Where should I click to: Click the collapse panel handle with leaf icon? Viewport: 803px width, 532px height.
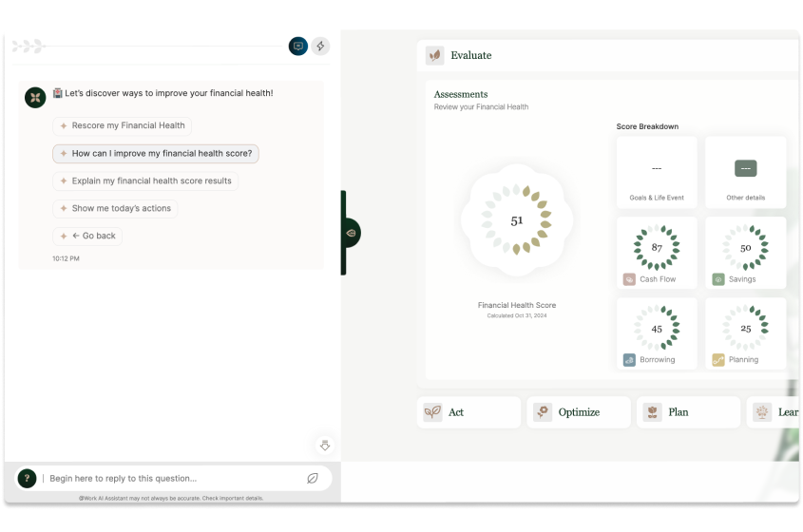point(351,233)
